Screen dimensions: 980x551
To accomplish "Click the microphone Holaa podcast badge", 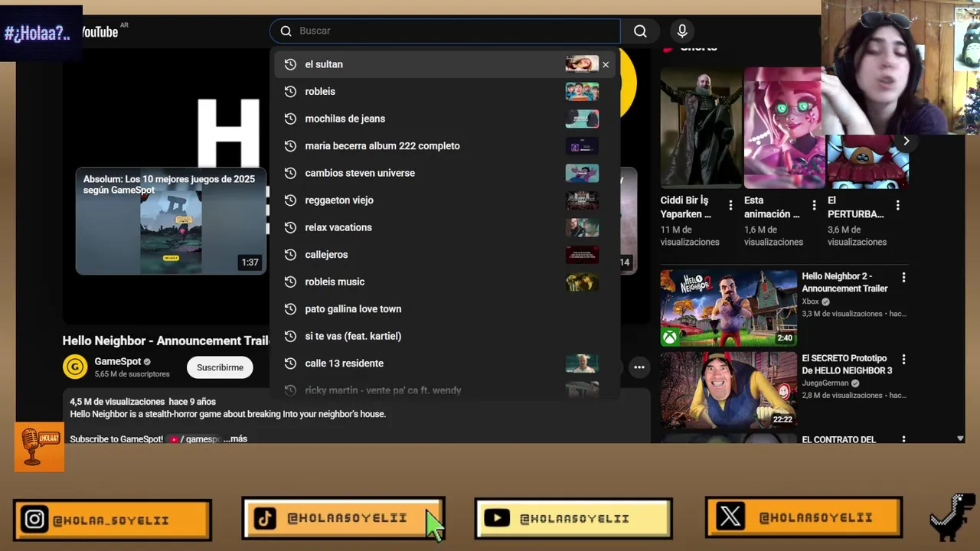I will click(x=39, y=447).
